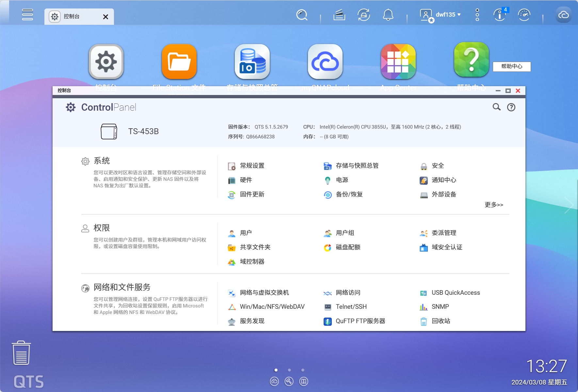This screenshot has width=578, height=392.
Task: Launch the 帮助中心 desktop icon
Action: click(472, 60)
